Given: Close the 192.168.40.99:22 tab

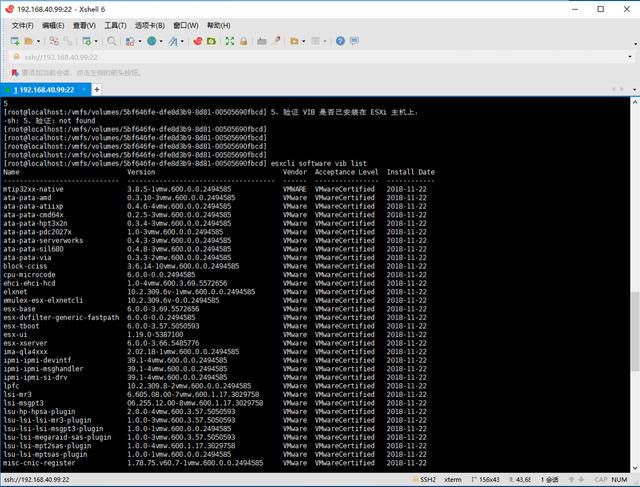Looking at the screenshot, I should [84, 89].
